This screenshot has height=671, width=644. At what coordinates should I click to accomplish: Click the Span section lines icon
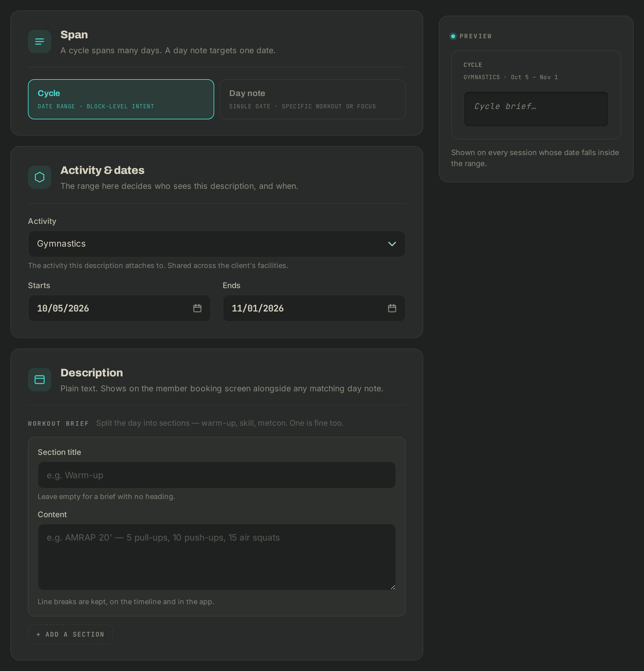point(39,41)
